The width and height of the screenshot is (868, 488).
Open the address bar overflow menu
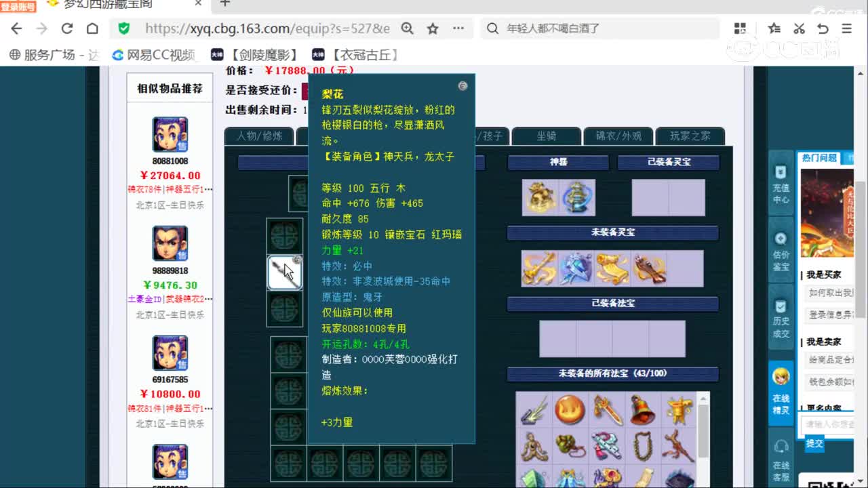point(458,28)
